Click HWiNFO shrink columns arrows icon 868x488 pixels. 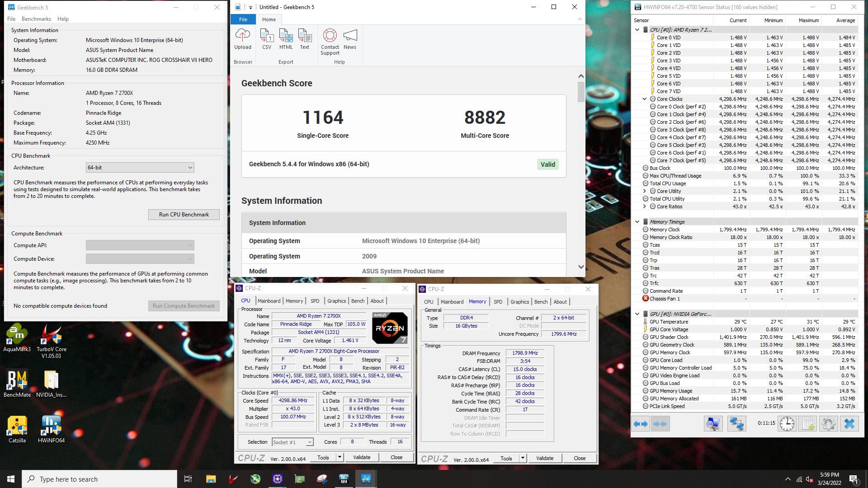[660, 424]
